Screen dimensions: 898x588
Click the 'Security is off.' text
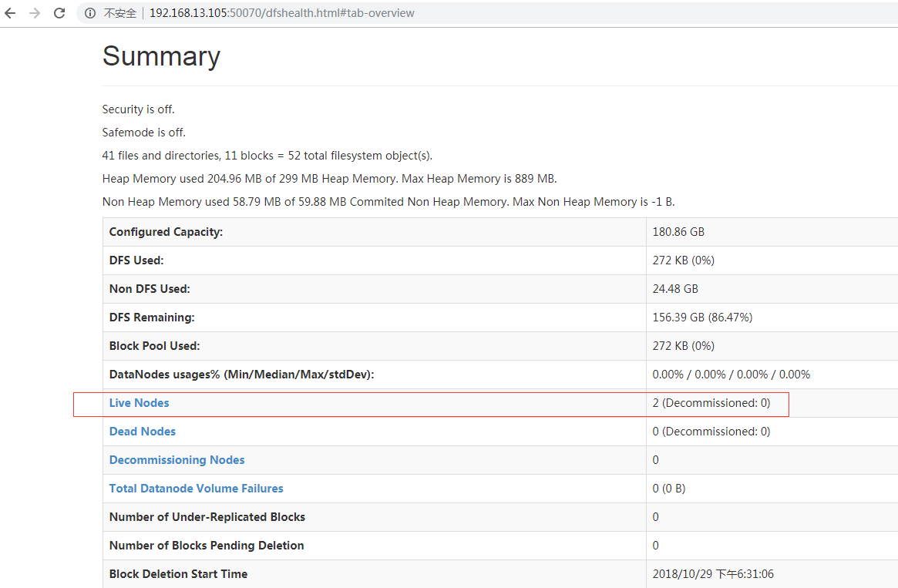pos(138,109)
